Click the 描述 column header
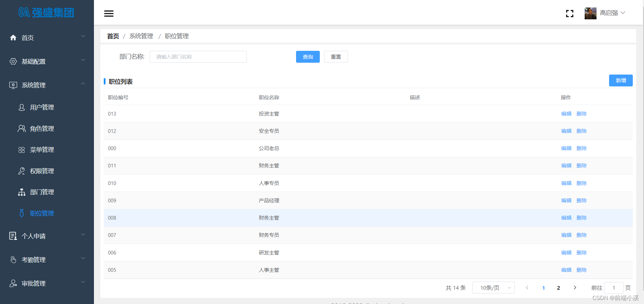 click(415, 98)
